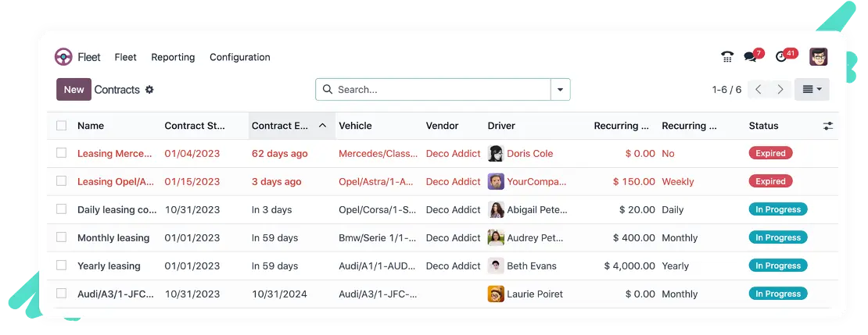Viewport: 868px width, 335px height.
Task: Click the Fleet steering wheel app icon
Action: coord(63,57)
